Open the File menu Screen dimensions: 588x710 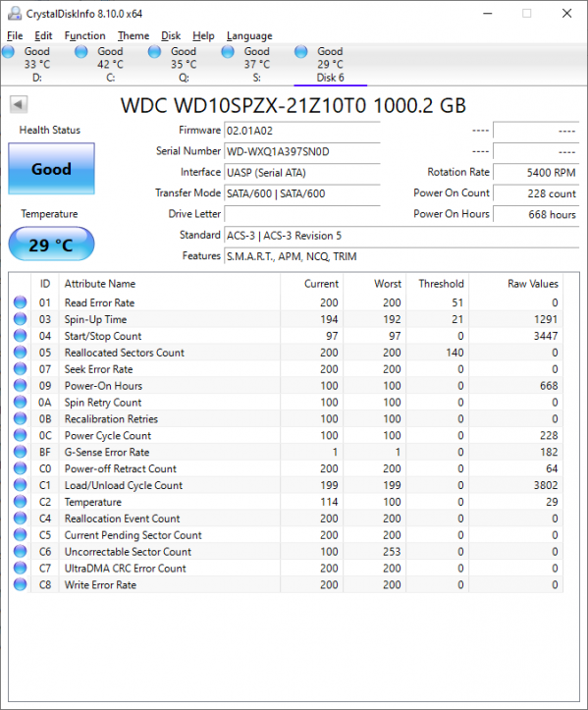pyautogui.click(x=15, y=35)
